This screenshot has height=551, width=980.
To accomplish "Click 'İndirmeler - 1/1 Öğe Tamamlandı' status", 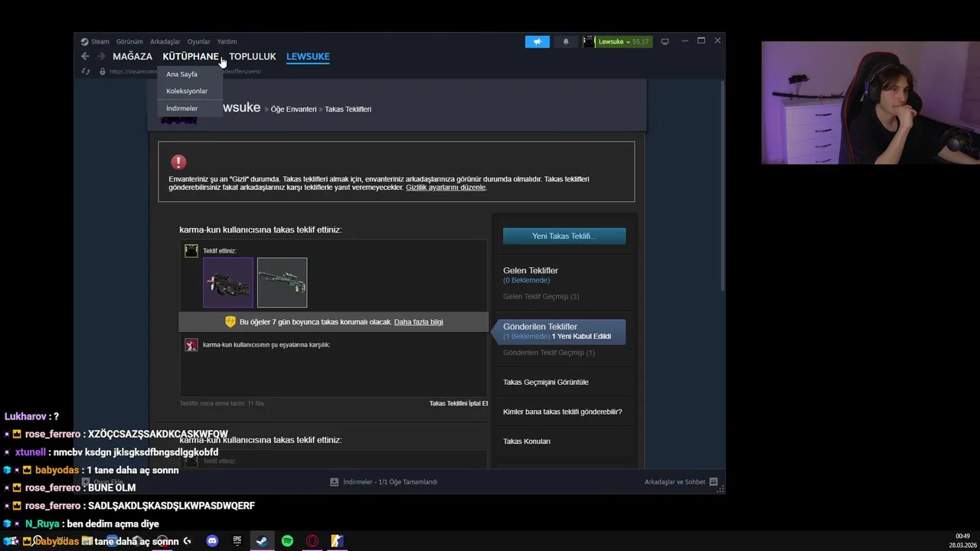I will pyautogui.click(x=390, y=482).
